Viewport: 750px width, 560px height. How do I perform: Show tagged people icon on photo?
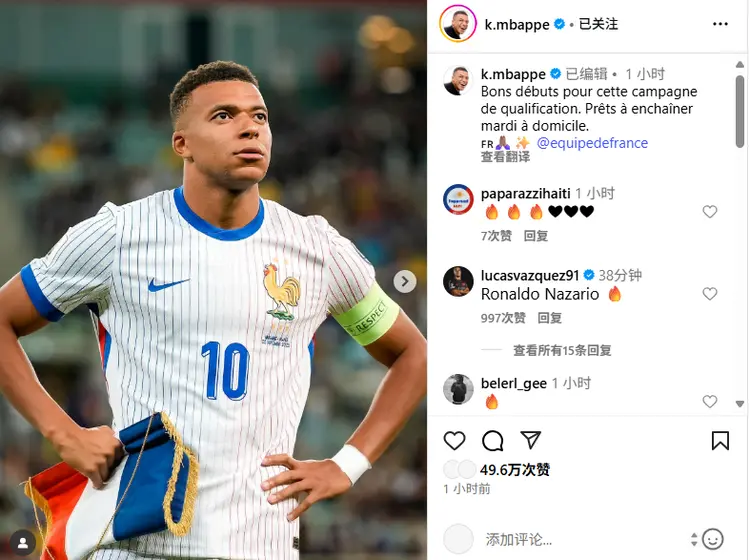coord(22,543)
